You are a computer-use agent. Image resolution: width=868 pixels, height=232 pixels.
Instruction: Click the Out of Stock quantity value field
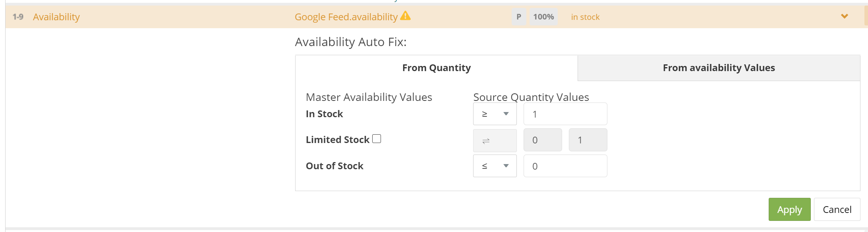pyautogui.click(x=565, y=166)
